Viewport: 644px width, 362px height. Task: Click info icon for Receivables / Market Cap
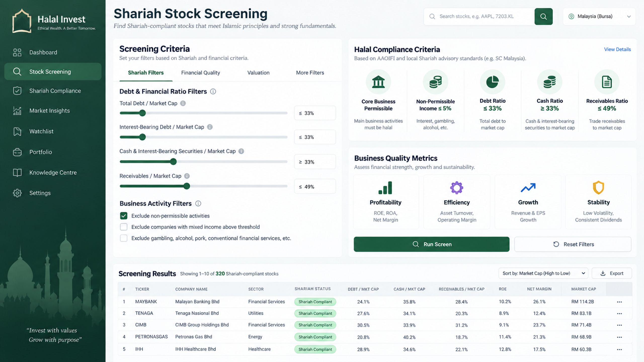pos(187,176)
